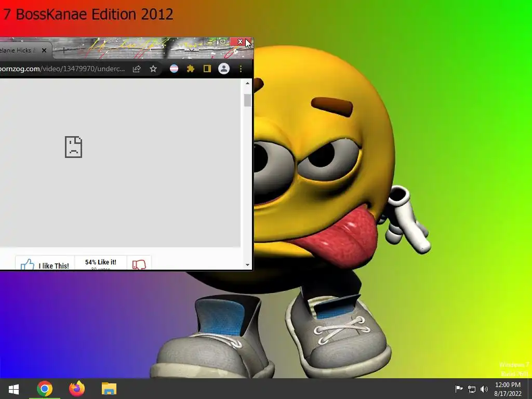Click the '54% Like it!' text
This screenshot has width=532, height=399.
click(101, 262)
